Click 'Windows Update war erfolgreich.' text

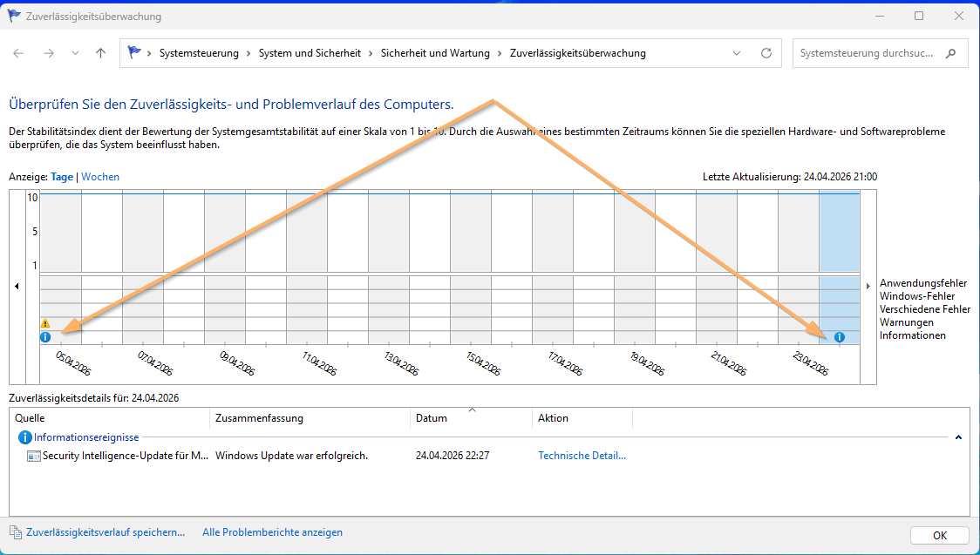(292, 456)
